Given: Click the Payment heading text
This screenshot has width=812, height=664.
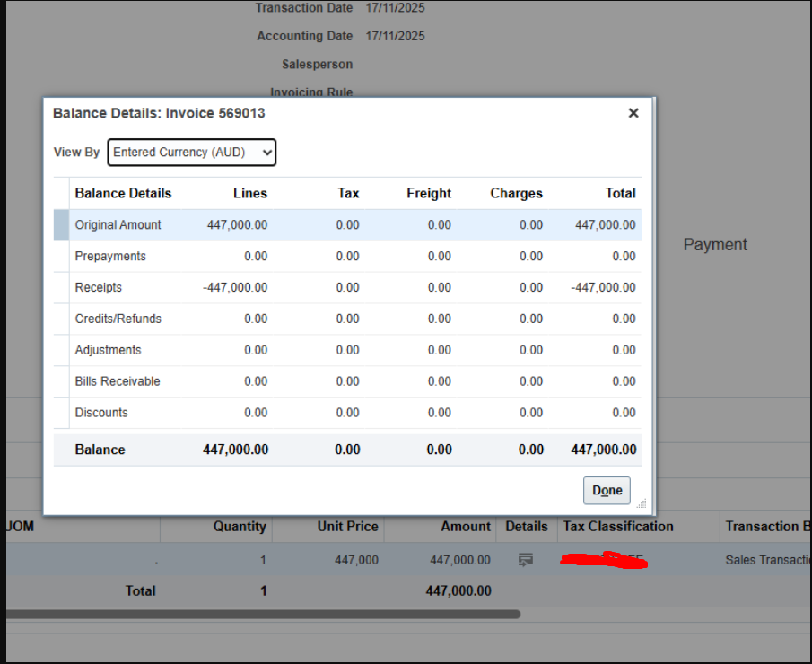Looking at the screenshot, I should click(x=715, y=244).
